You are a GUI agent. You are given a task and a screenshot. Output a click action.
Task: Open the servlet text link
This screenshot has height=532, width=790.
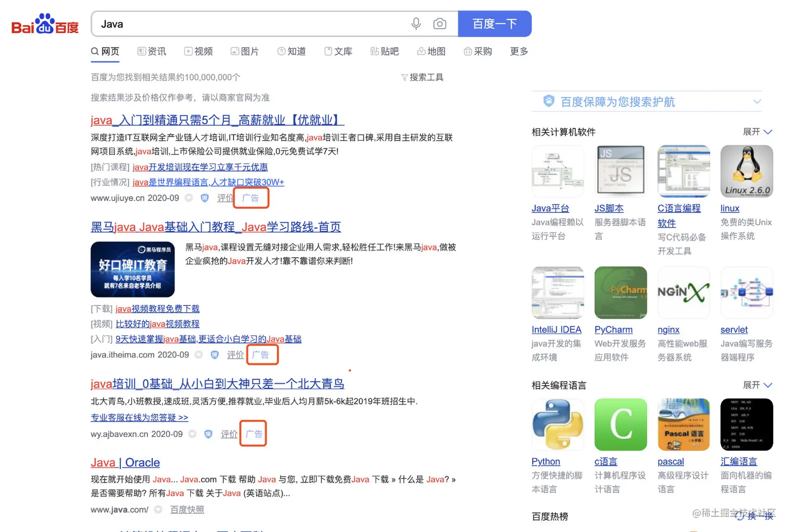click(x=734, y=330)
